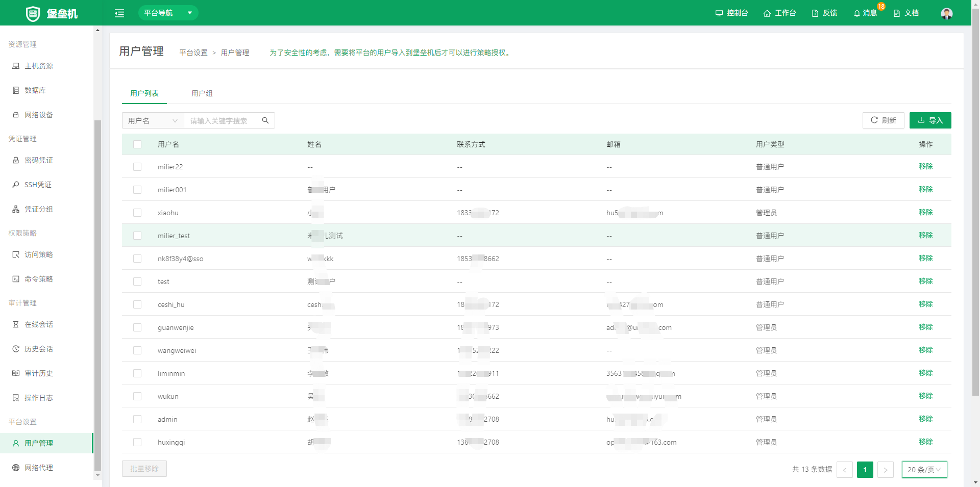Click the SSH凭证 key icon
The height and width of the screenshot is (487, 980).
16,185
